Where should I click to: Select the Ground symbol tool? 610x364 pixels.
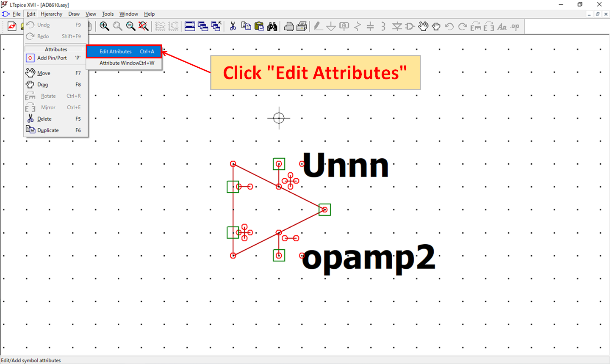[331, 26]
